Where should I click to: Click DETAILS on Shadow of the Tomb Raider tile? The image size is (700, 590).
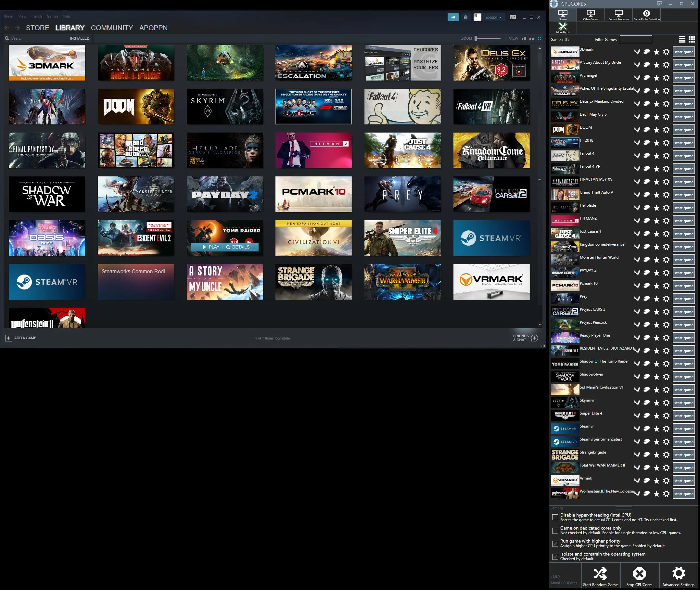pyautogui.click(x=238, y=247)
